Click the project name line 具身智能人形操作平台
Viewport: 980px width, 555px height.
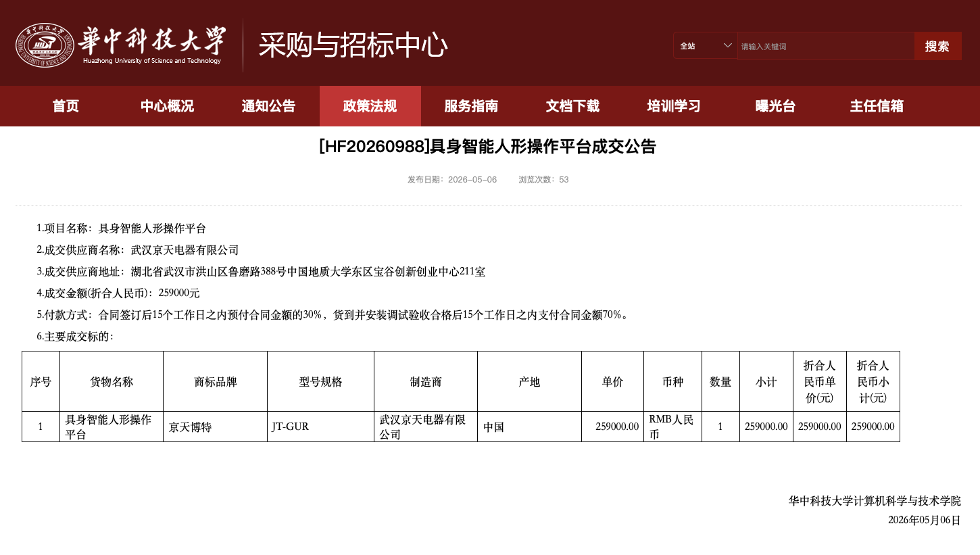tap(122, 228)
